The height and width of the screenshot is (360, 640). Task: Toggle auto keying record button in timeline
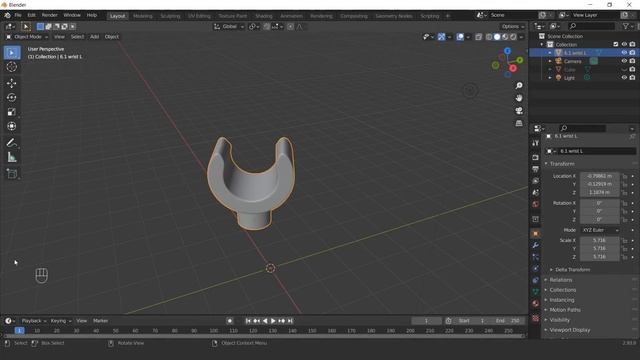coord(230,321)
